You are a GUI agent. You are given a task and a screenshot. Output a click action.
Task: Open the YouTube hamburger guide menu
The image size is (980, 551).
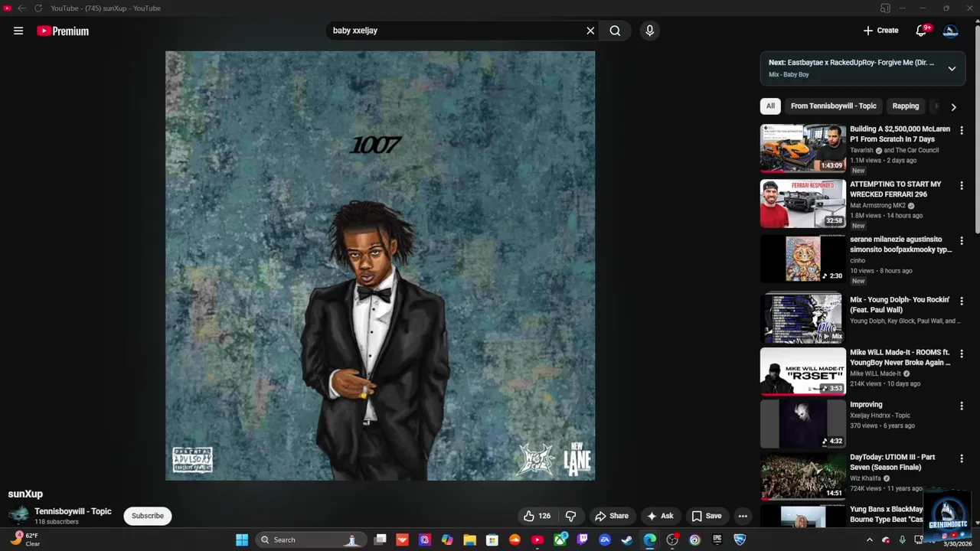click(18, 31)
